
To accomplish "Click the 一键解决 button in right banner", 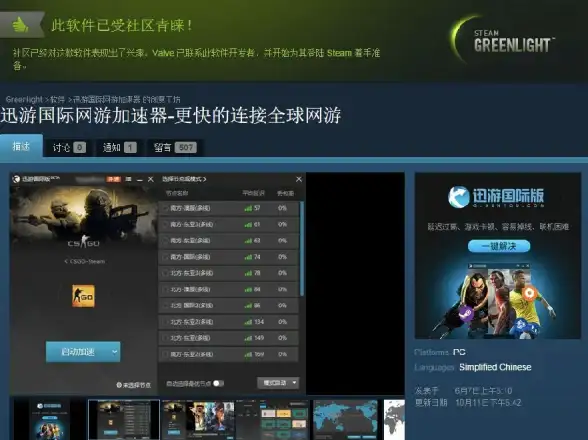I will click(499, 246).
